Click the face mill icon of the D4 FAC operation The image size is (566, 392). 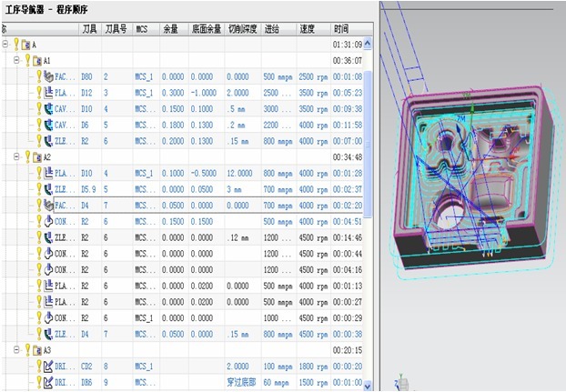48,205
